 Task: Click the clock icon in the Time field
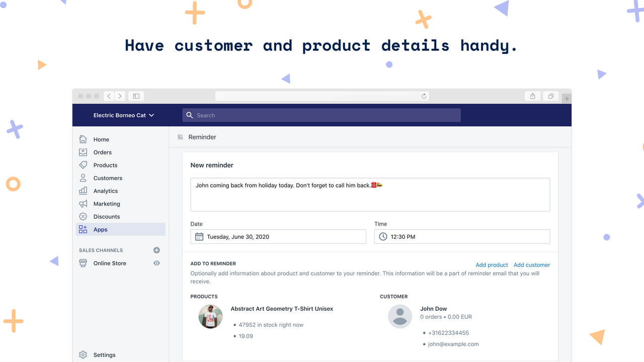click(383, 236)
